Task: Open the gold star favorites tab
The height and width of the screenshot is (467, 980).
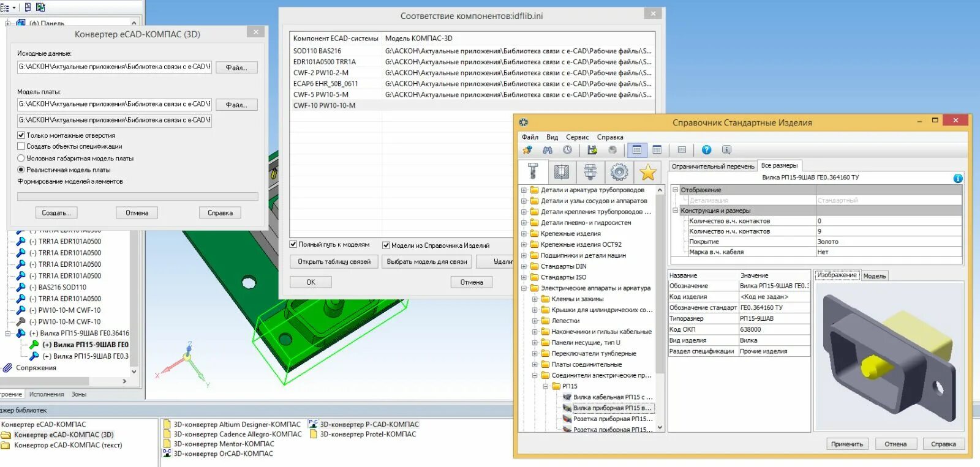Action: click(x=648, y=172)
